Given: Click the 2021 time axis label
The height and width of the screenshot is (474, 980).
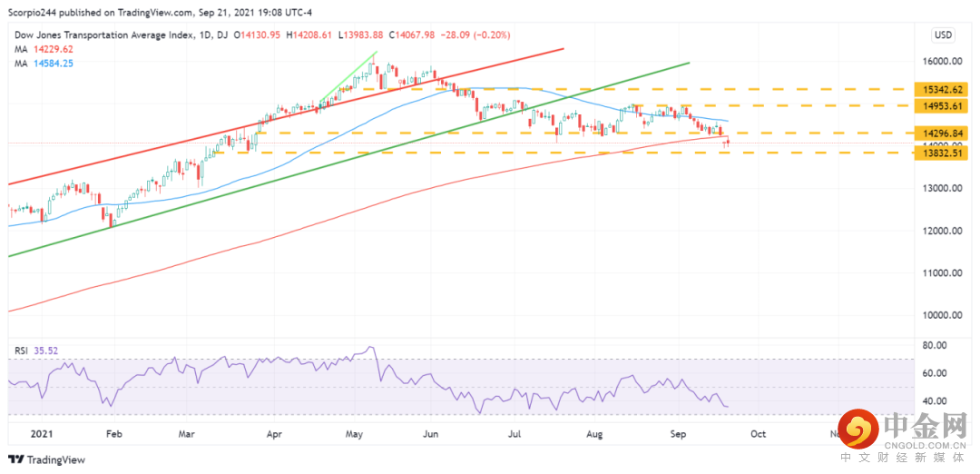Looking at the screenshot, I should (42, 433).
